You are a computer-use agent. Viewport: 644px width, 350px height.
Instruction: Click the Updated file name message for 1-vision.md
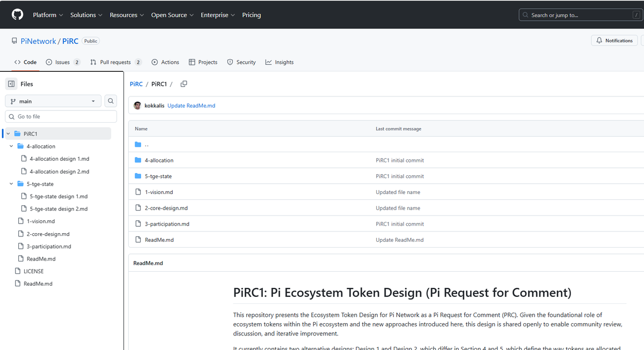[x=398, y=192]
